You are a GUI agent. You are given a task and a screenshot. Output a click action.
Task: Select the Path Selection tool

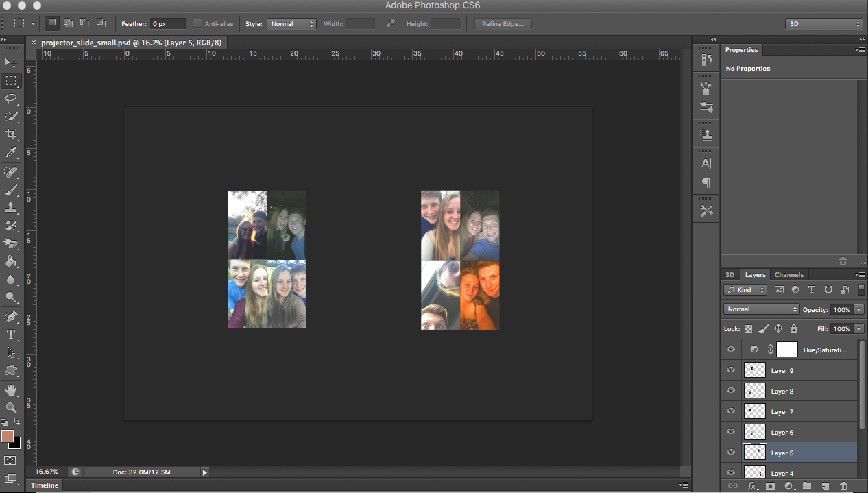[11, 352]
